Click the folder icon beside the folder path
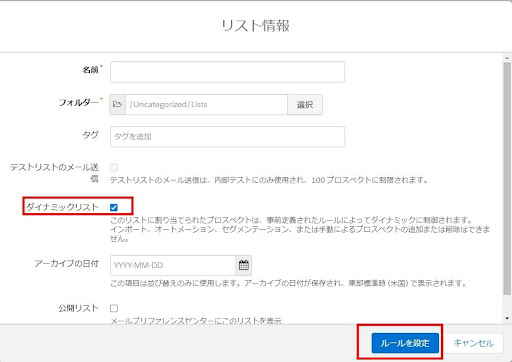This screenshot has height=362, width=512. pos(117,104)
